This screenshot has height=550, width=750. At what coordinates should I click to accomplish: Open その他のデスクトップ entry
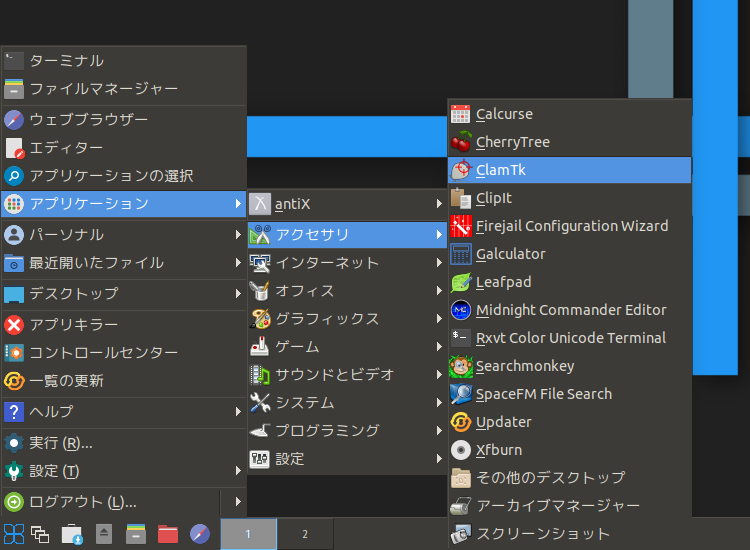click(570, 478)
